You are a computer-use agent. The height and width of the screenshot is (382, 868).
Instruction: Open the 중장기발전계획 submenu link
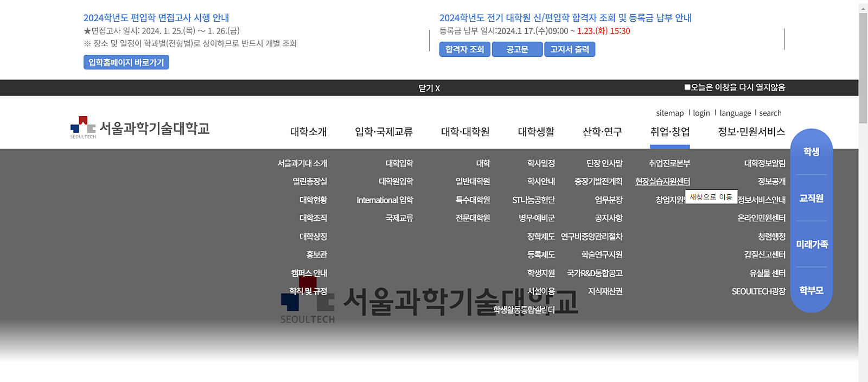coord(598,181)
